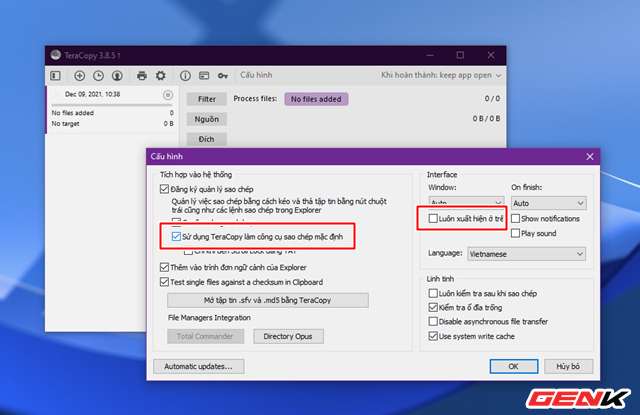The height and width of the screenshot is (415, 640).
Task: Click the user profile circle icon
Action: 117,75
